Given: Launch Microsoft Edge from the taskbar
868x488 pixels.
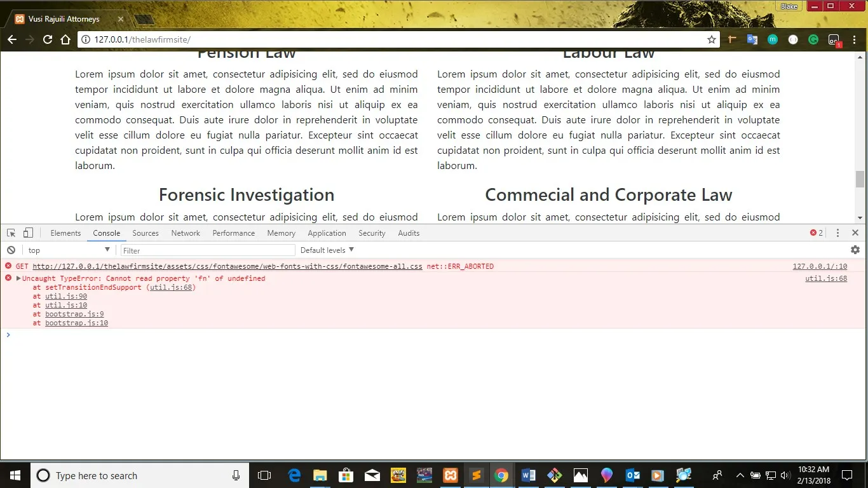Looking at the screenshot, I should click(x=294, y=475).
